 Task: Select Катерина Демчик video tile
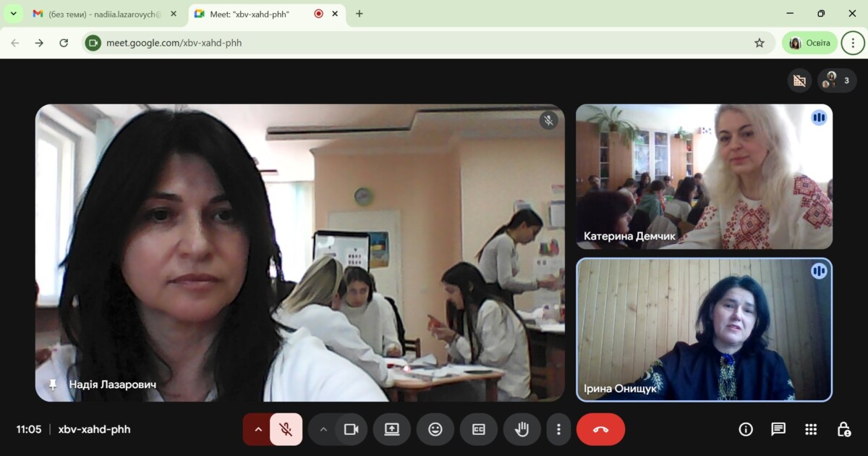(x=703, y=176)
